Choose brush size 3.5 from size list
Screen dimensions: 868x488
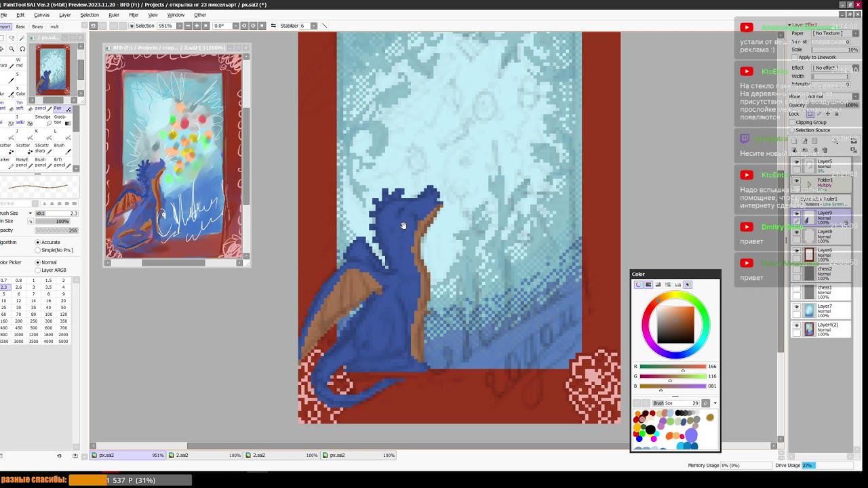click(48, 287)
